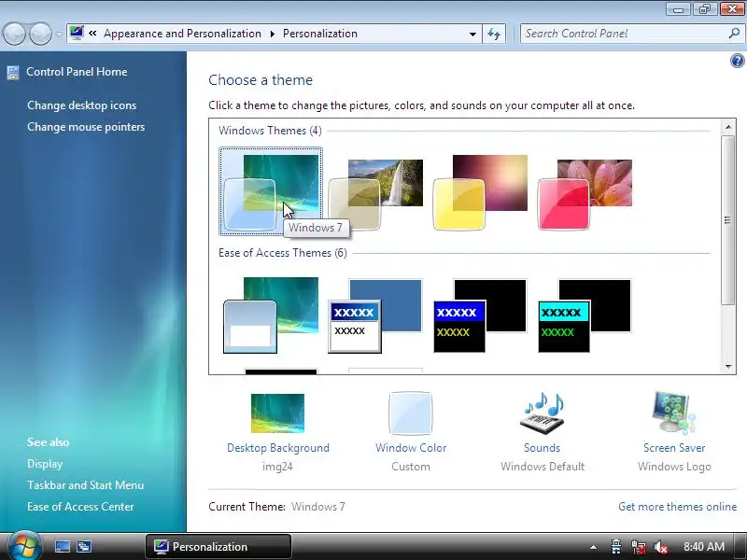Open Display settings link
Image resolution: width=747 pixels, height=560 pixels.
click(x=45, y=464)
